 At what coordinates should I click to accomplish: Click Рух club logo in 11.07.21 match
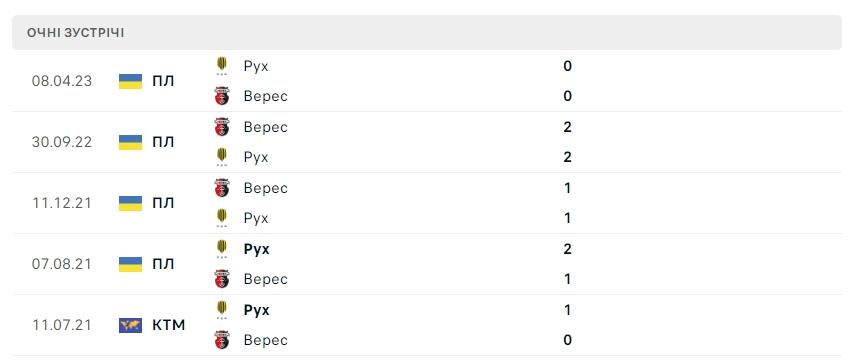point(222,310)
